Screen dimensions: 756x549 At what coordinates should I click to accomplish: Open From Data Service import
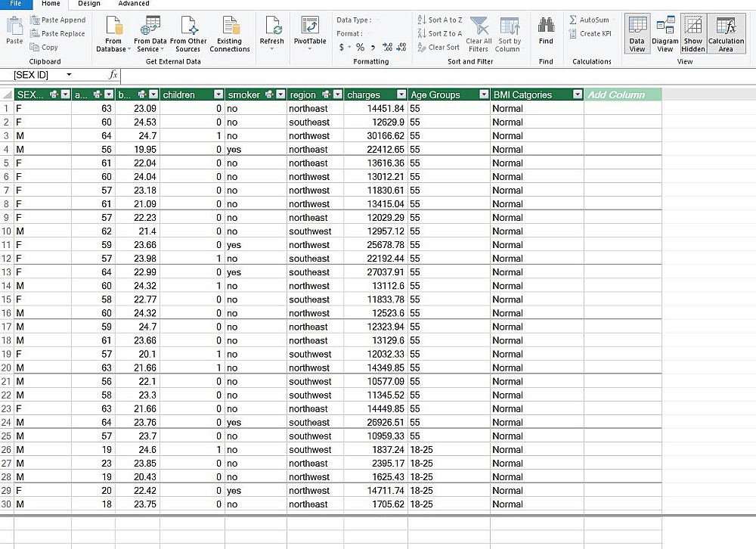(x=150, y=34)
